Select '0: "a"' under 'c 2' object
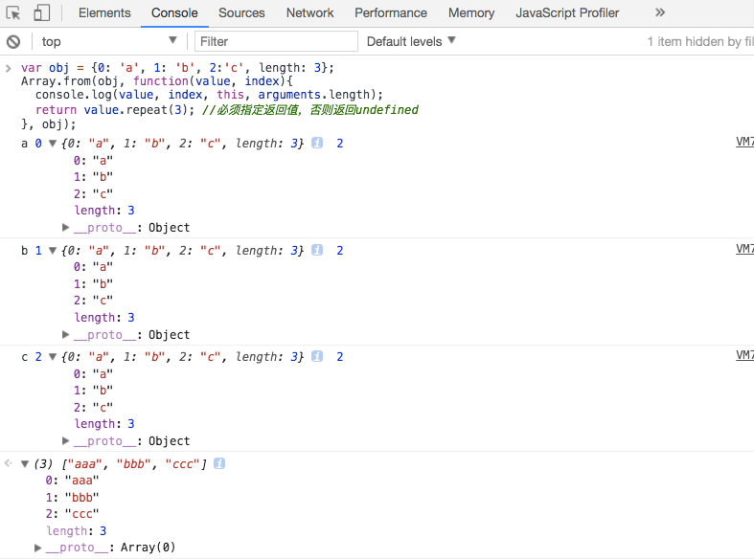Viewport: 754px width, 560px height. [x=93, y=373]
